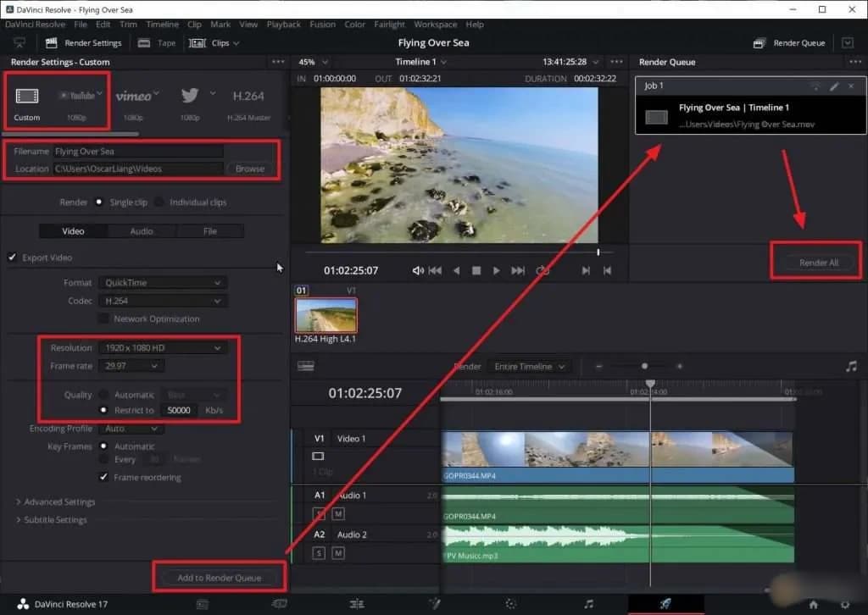The height and width of the screenshot is (615, 868).
Task: Open the Deliver page rocket icon
Action: tap(665, 603)
